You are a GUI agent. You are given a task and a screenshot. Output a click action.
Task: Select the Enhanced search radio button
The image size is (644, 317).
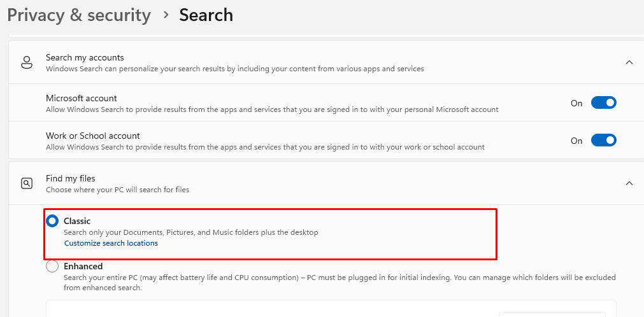click(53, 267)
